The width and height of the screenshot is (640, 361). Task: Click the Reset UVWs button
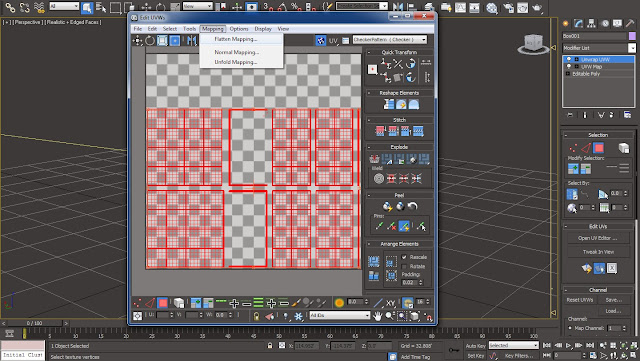[x=580, y=300]
